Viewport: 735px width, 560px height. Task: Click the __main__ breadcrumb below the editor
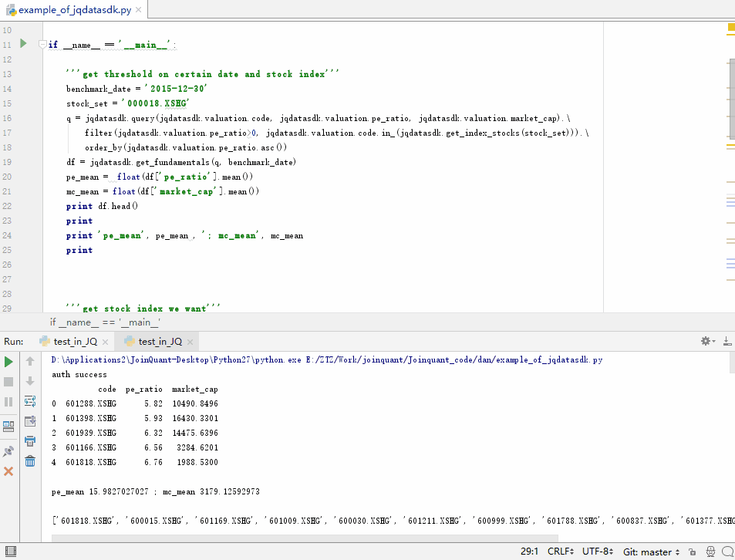[105, 322]
